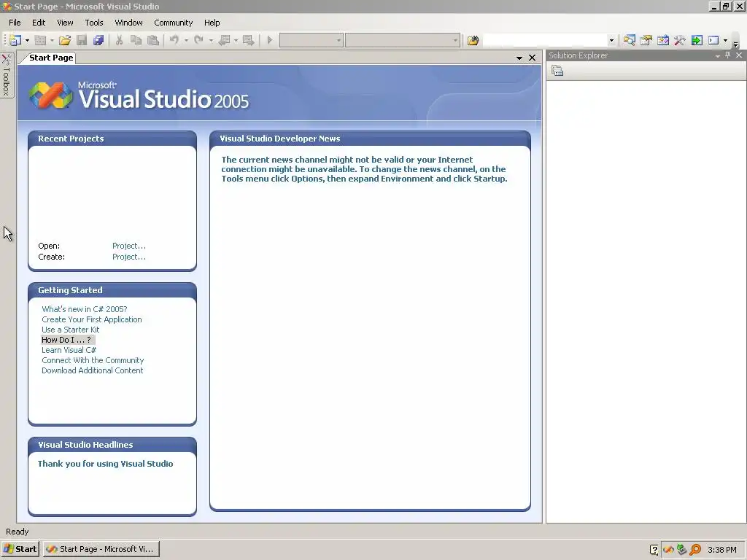Viewport: 747px width, 560px height.
Task: Open the Redo history dropdown arrow
Action: pyautogui.click(x=211, y=41)
